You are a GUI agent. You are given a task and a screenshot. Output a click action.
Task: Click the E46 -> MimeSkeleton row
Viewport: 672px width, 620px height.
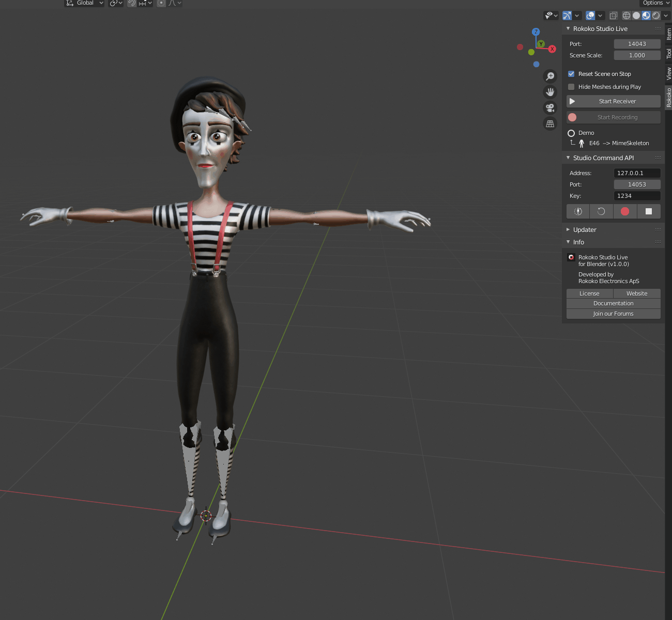click(614, 144)
